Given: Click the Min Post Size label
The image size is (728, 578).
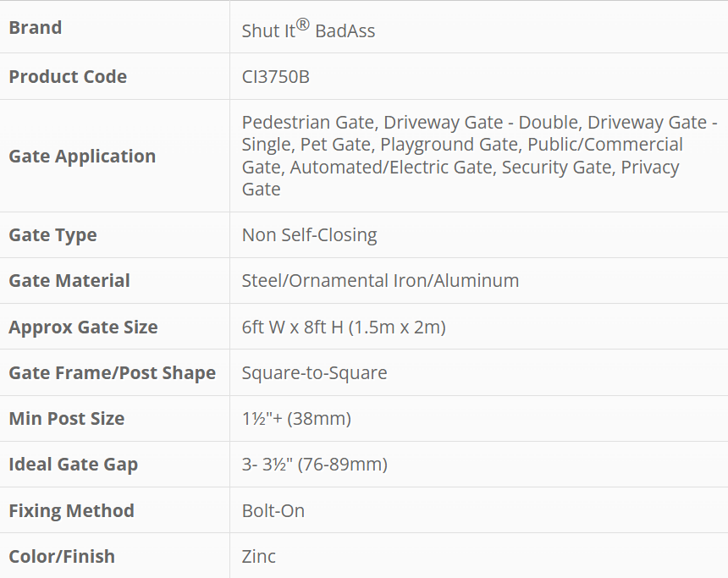Looking at the screenshot, I should point(66,419).
